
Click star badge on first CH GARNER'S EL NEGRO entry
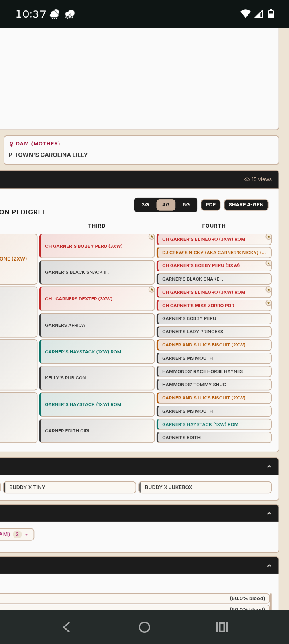[269, 237]
